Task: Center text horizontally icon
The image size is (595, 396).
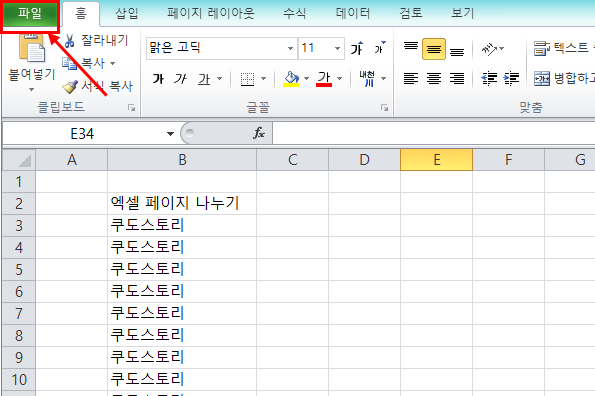Action: (434, 79)
